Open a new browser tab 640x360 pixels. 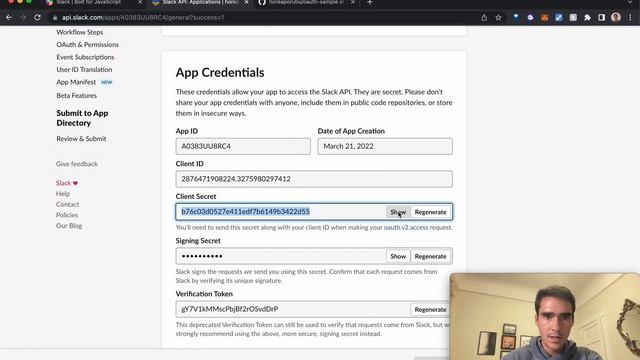tap(370, 2)
